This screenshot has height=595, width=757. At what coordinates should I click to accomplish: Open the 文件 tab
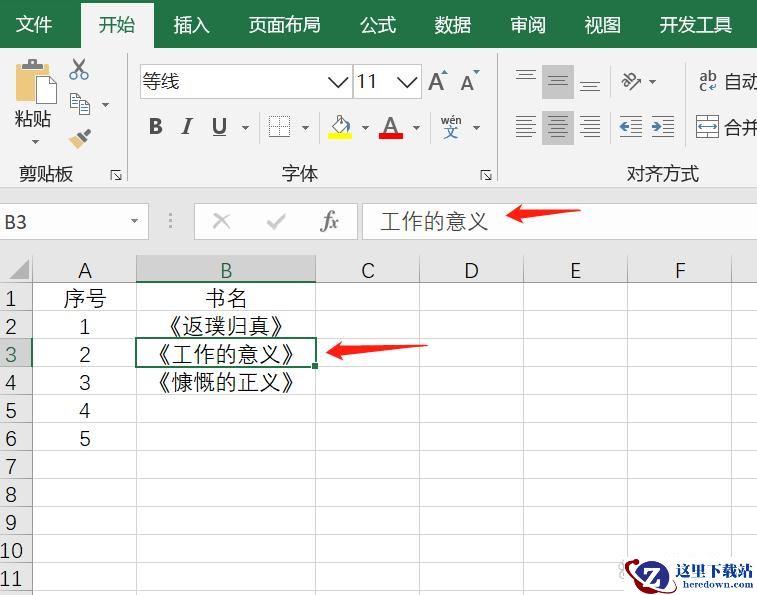click(34, 24)
